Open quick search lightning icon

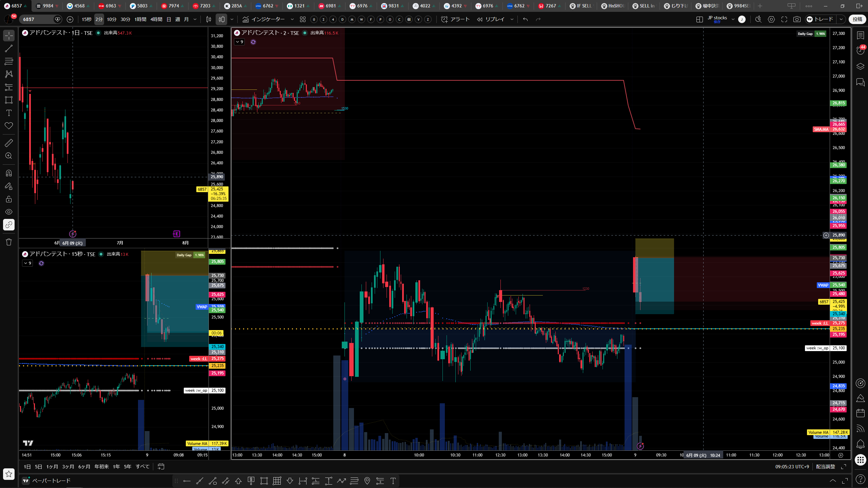point(758,19)
